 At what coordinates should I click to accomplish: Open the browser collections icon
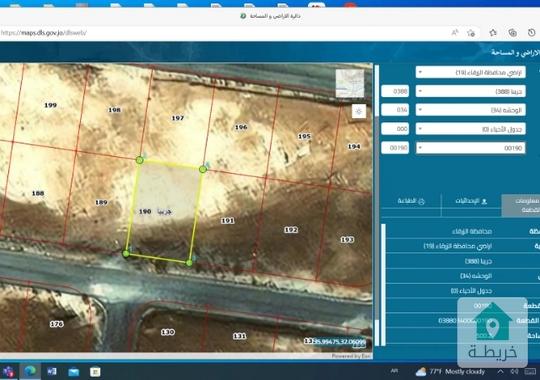512,33
